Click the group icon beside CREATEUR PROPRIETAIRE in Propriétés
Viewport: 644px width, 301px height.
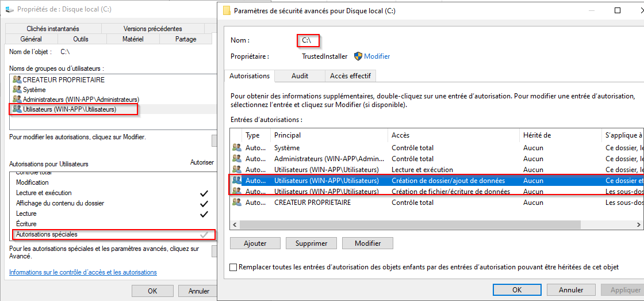[17, 80]
